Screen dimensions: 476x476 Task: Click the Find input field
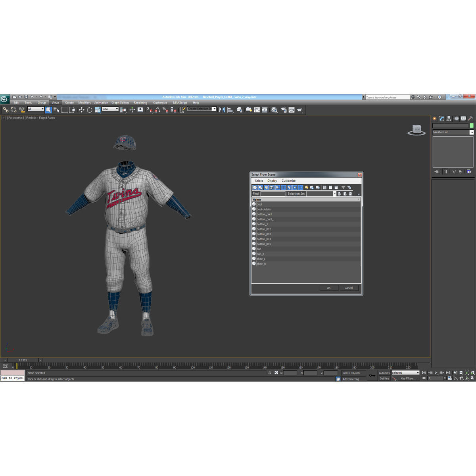[273, 194]
